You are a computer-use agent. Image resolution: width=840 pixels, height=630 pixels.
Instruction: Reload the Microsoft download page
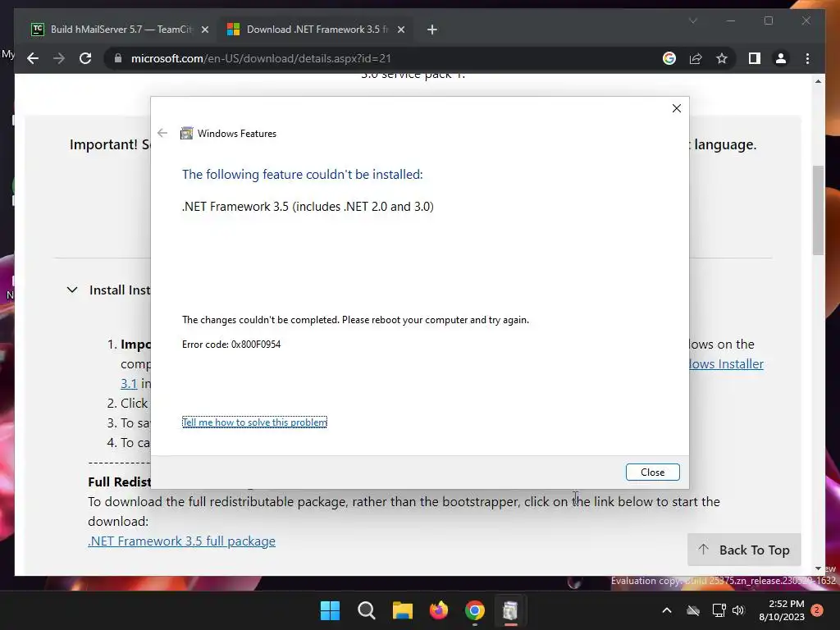[85, 58]
